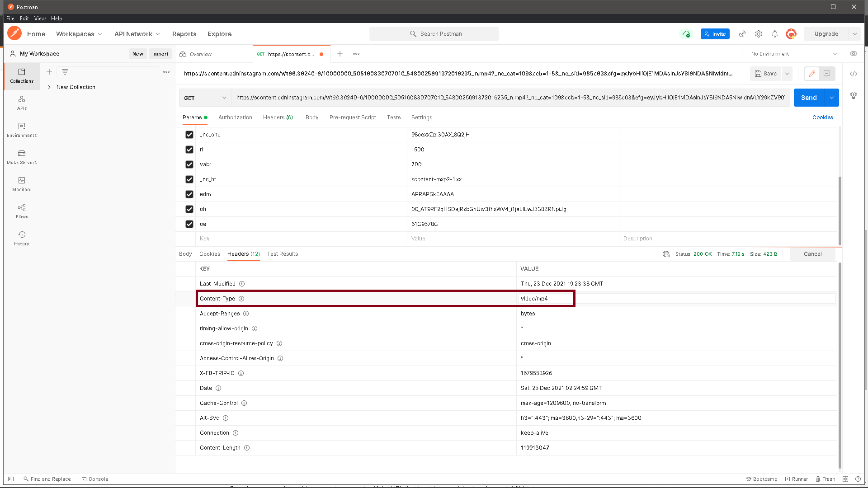868x488 pixels.
Task: Switch to response Body tab
Action: (x=185, y=254)
